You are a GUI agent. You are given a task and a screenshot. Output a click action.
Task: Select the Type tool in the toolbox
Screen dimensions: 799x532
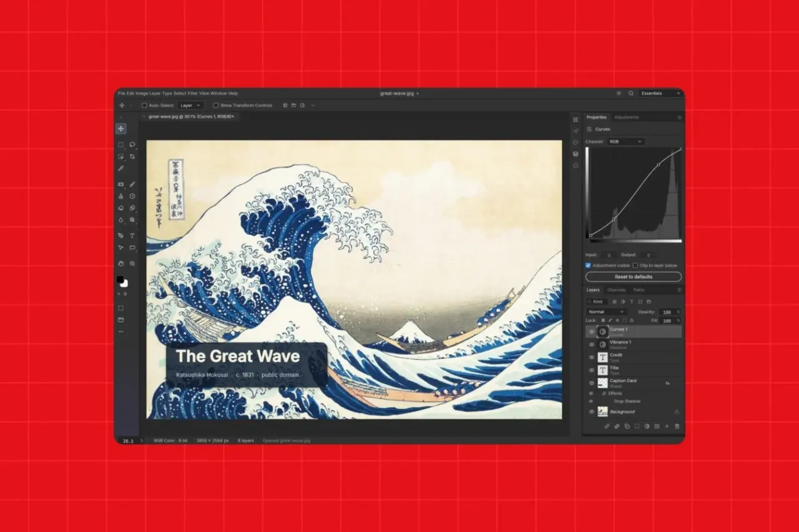(132, 236)
